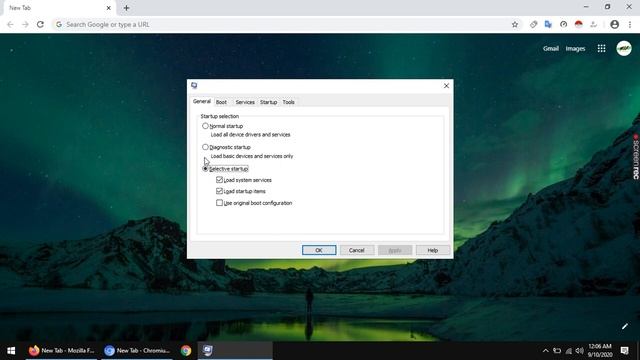Open the network tray icon
The width and height of the screenshot is (640, 360).
tap(569, 351)
